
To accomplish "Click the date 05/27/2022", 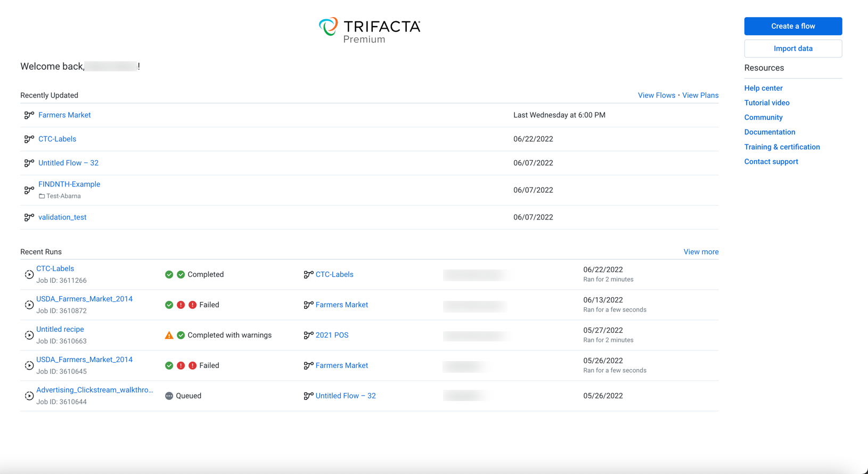I will pyautogui.click(x=603, y=331).
